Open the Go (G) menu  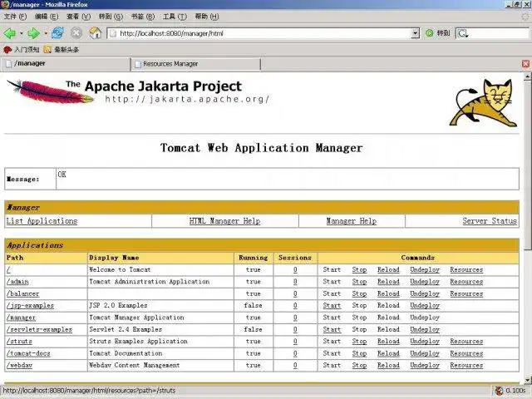tap(111, 17)
